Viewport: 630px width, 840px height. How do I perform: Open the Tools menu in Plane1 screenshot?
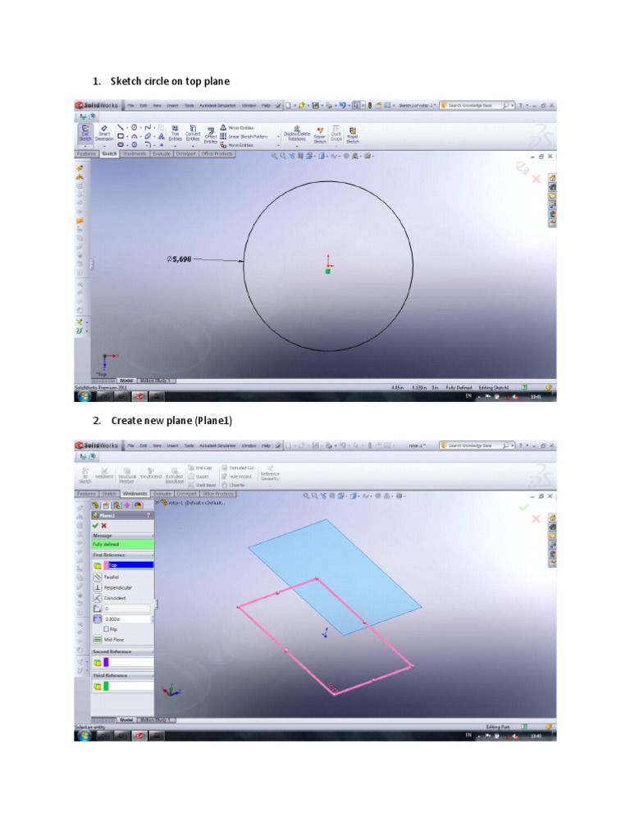189,445
